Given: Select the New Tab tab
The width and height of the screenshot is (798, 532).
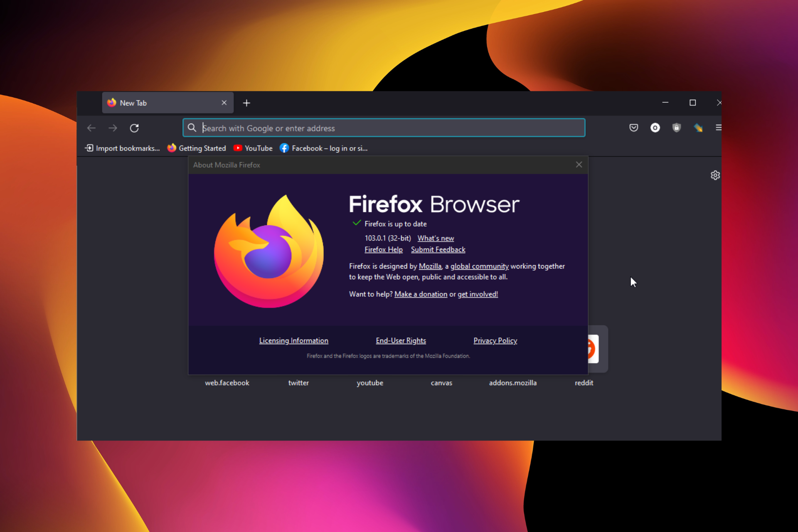Looking at the screenshot, I should [168, 103].
